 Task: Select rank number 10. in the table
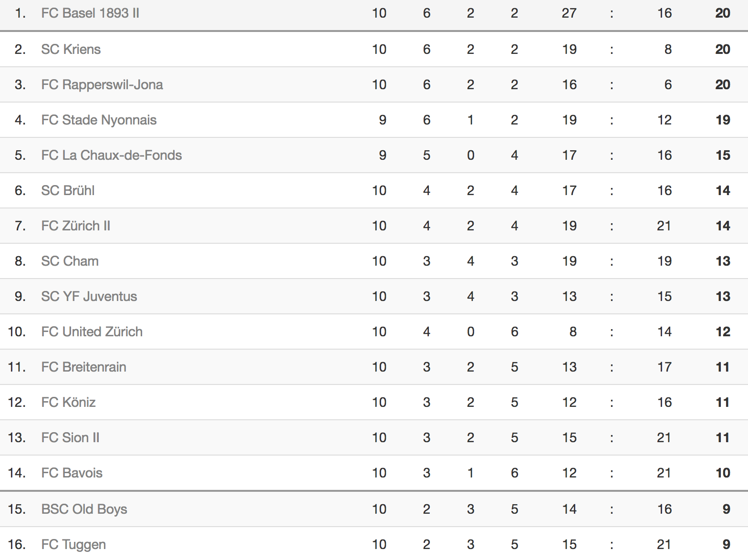coord(17,332)
